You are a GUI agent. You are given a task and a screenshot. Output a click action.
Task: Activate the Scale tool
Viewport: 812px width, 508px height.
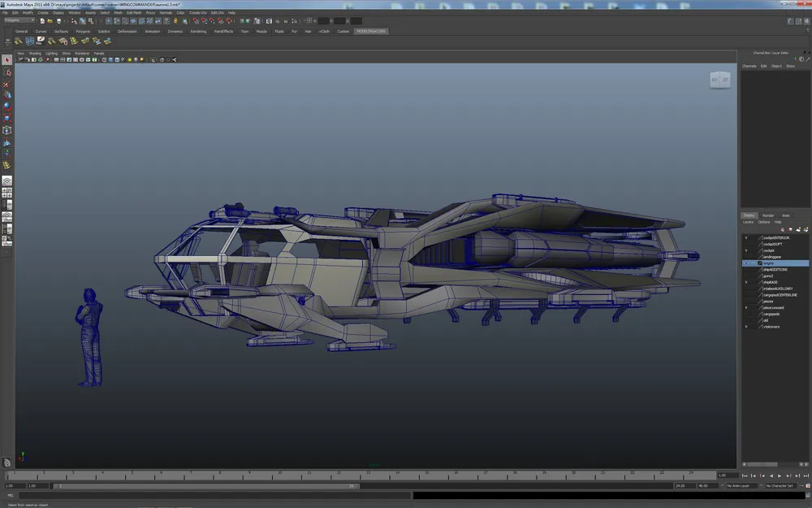tap(7, 118)
